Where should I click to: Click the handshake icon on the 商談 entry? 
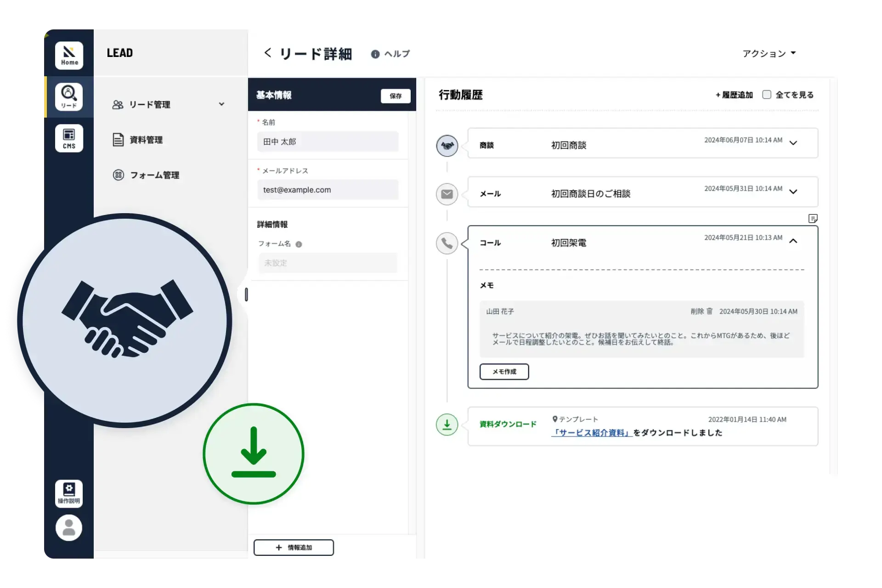point(447,145)
